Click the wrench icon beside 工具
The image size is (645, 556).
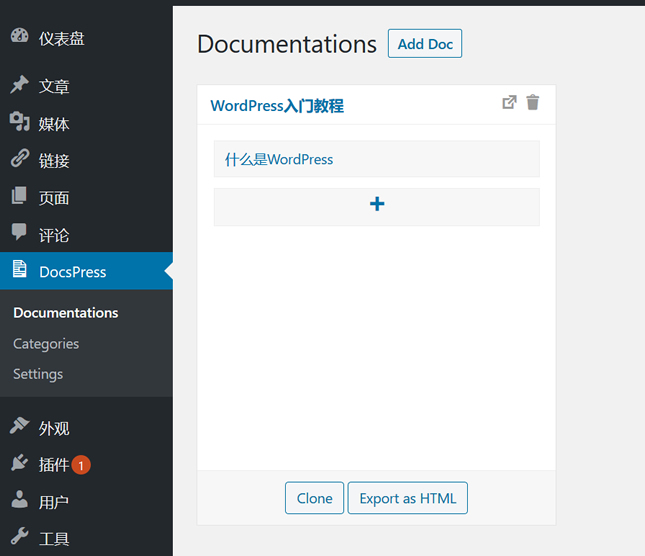pos(19,536)
